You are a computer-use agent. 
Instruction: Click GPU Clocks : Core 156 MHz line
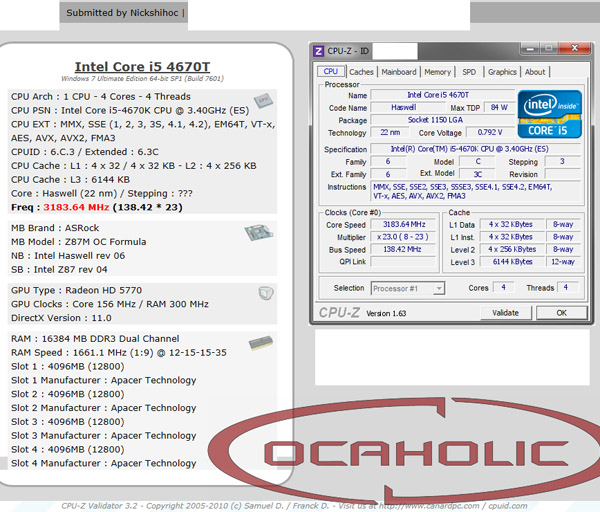tap(109, 304)
